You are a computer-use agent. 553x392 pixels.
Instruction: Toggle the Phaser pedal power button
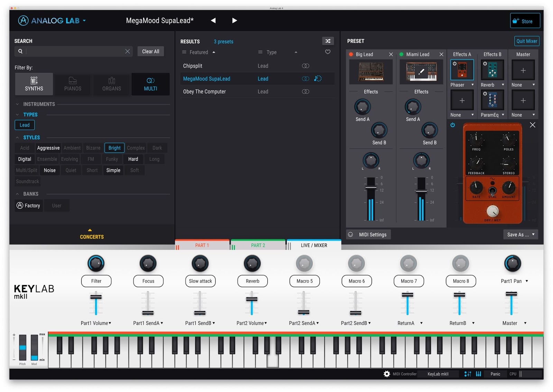[x=453, y=125]
